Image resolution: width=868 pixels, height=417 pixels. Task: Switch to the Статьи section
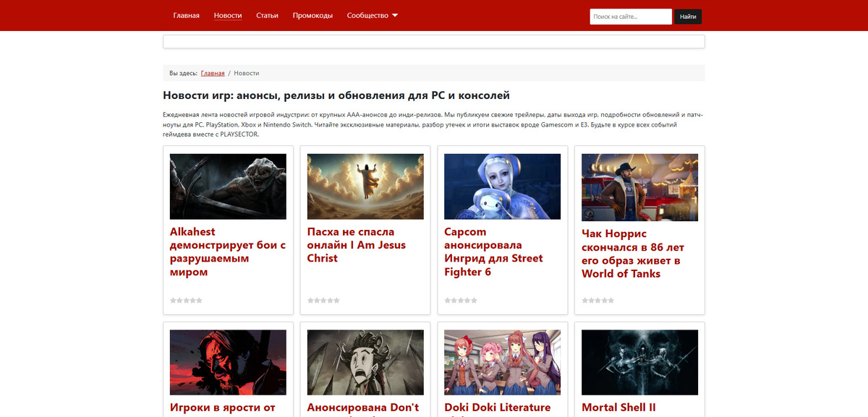(x=268, y=14)
